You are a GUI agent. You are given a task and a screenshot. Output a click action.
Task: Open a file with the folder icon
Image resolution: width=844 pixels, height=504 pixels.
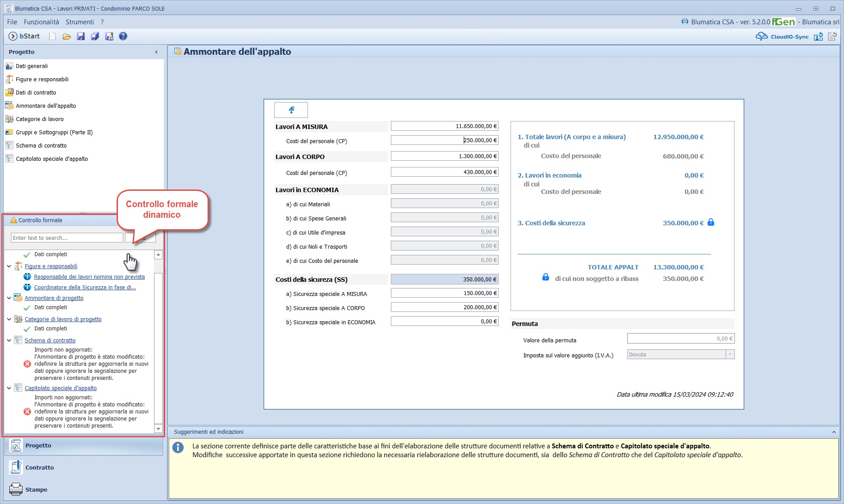[x=67, y=36]
